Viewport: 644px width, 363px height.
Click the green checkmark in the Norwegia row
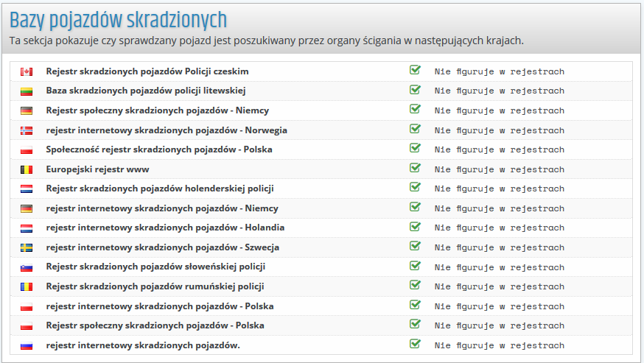415,129
